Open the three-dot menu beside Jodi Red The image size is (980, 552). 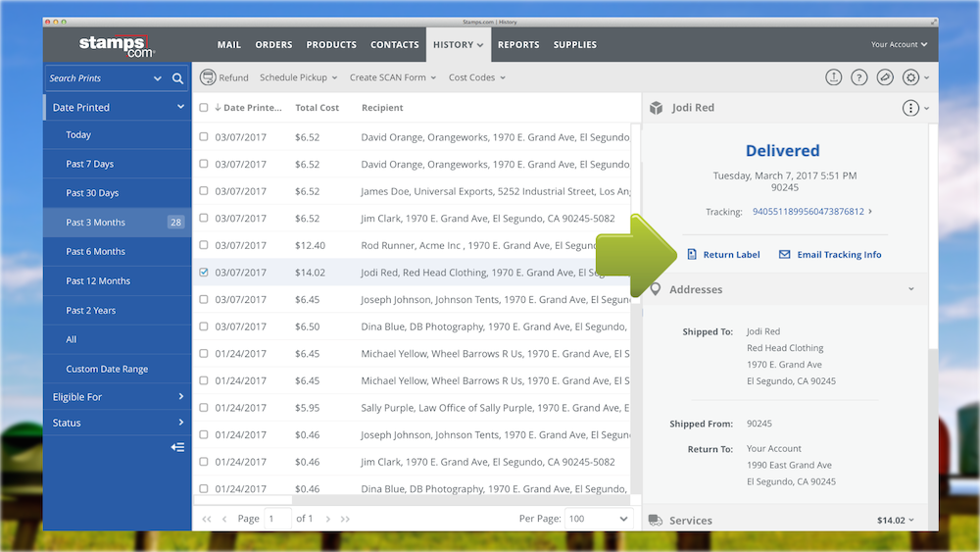point(910,108)
